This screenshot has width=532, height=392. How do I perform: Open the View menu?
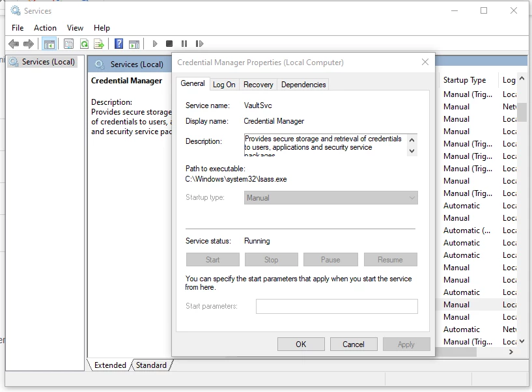click(75, 28)
